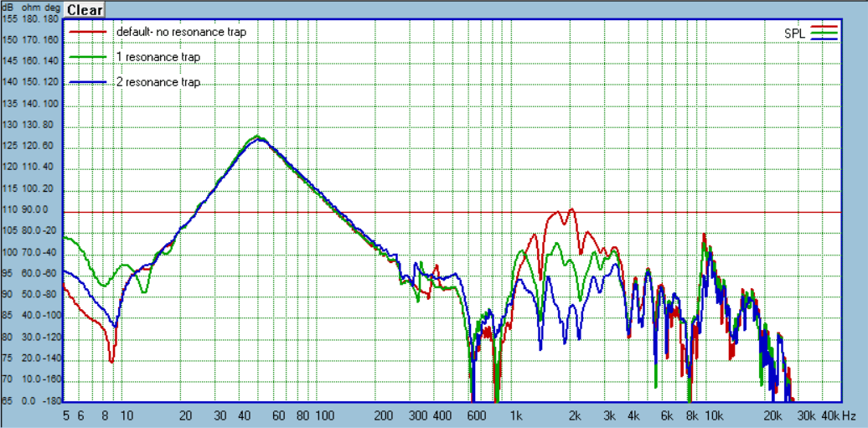The image size is (868, 428).
Task: Click the 1k frequency axis label
Action: (516, 415)
